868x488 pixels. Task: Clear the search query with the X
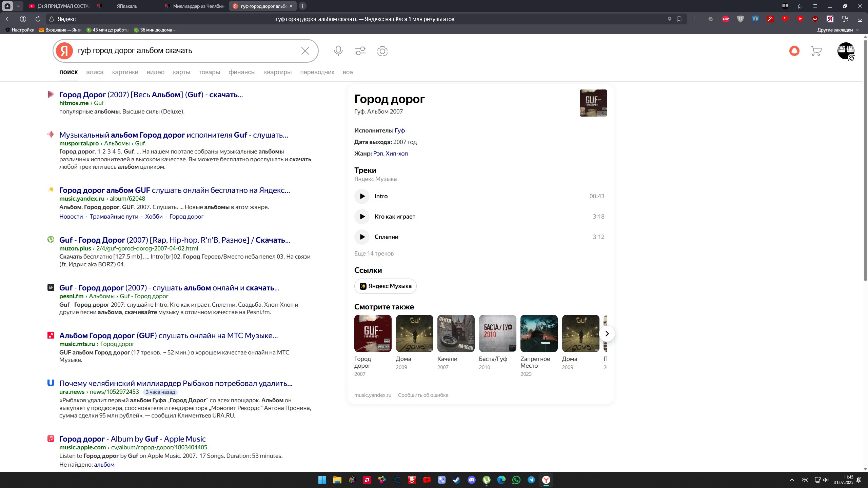tap(305, 51)
